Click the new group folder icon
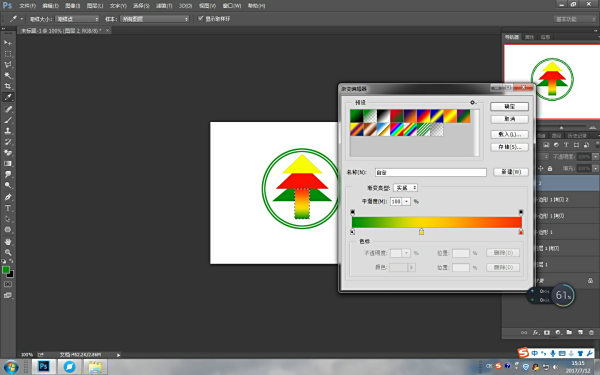This screenshot has height=375, width=600. (569, 333)
